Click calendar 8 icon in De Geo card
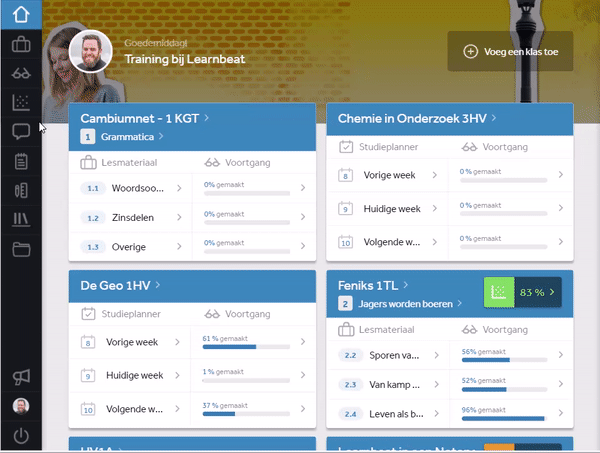 click(88, 342)
